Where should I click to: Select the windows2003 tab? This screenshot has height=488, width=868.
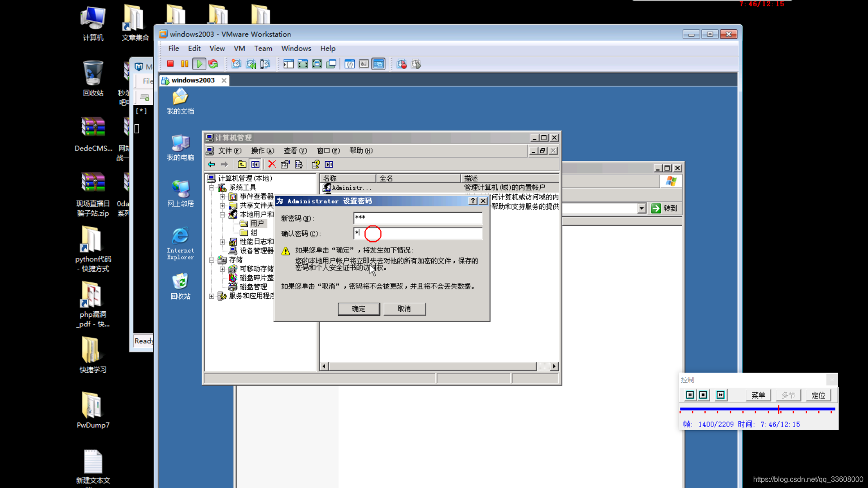coord(193,80)
